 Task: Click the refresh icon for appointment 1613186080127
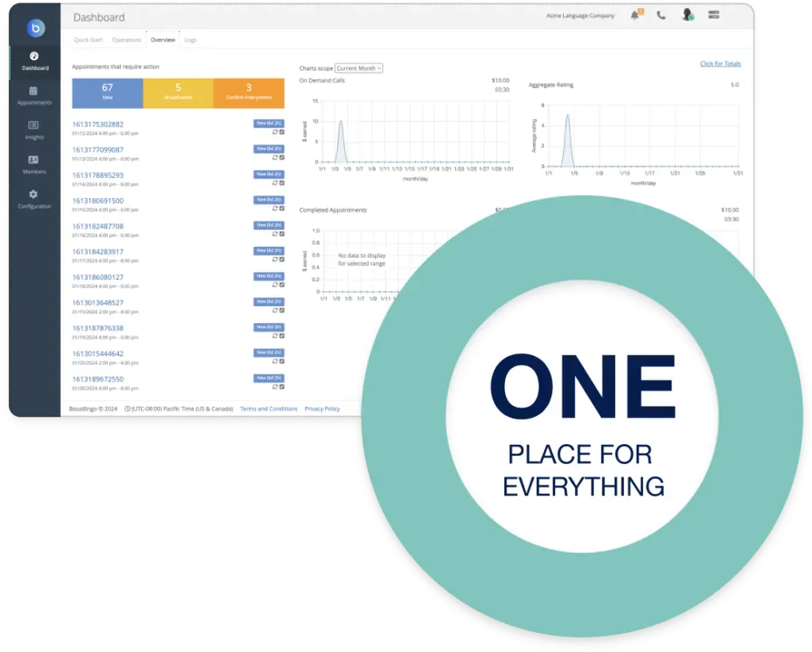tap(275, 285)
